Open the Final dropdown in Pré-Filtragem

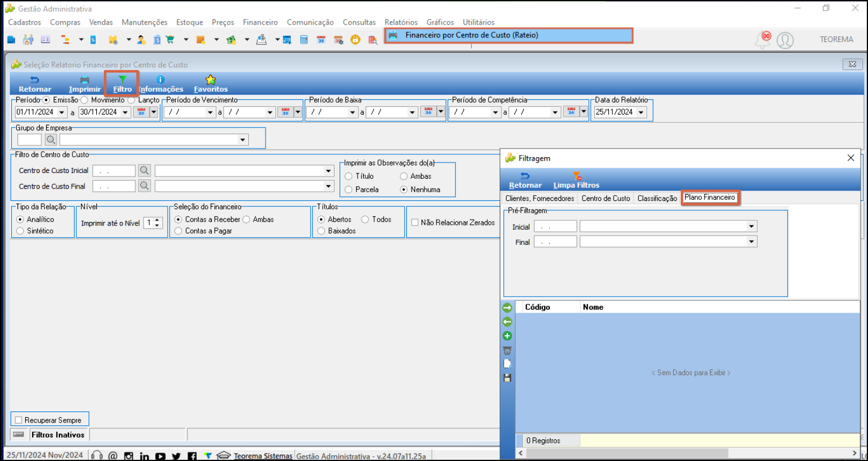click(x=752, y=241)
